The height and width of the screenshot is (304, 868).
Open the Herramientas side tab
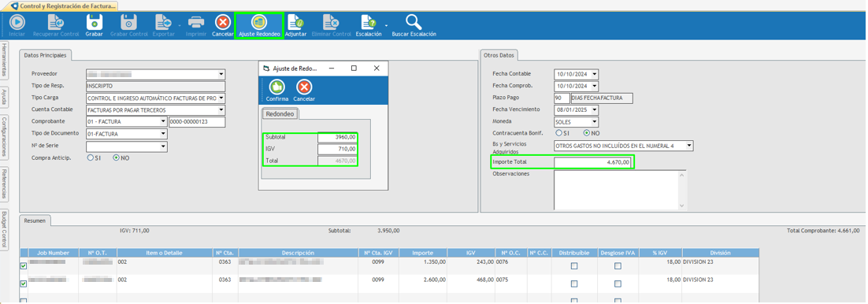(5, 61)
